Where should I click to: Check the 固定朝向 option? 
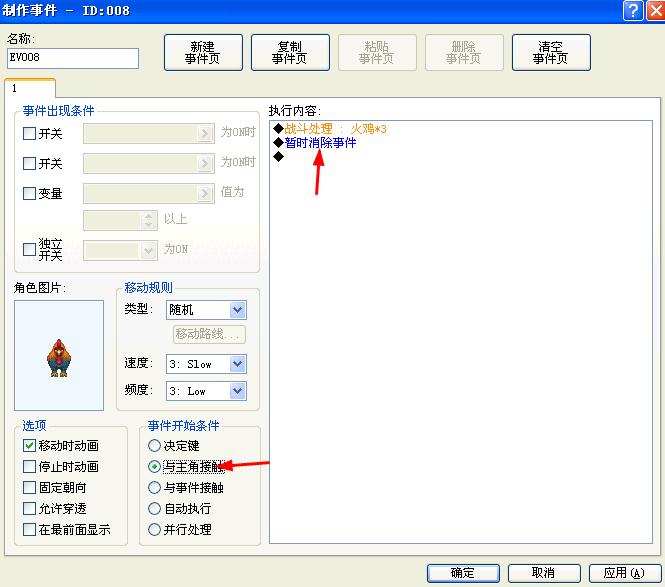[29, 487]
